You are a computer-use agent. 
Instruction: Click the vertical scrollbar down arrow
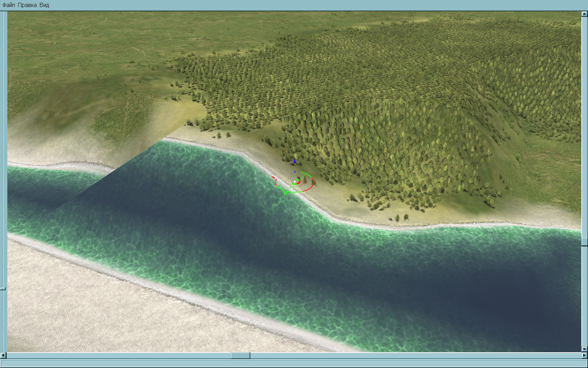click(584, 349)
